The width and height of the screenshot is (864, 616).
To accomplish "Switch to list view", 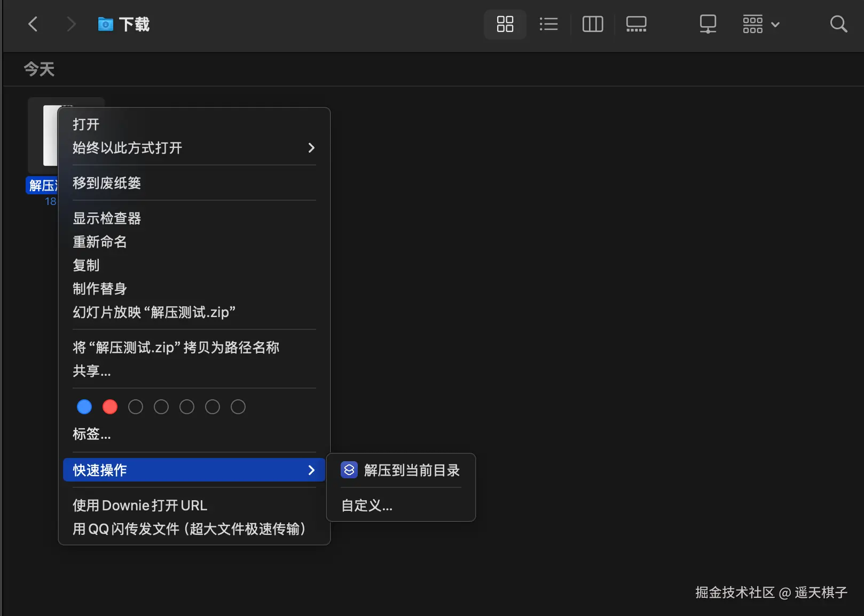I will tap(548, 24).
